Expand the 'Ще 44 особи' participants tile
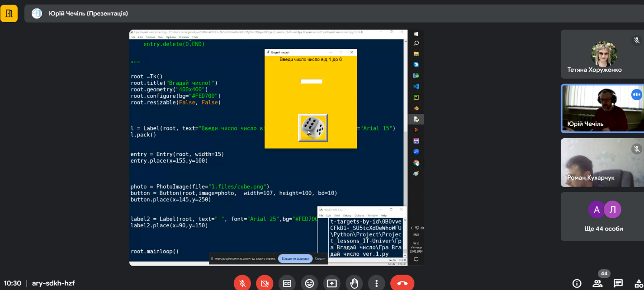 click(x=602, y=216)
